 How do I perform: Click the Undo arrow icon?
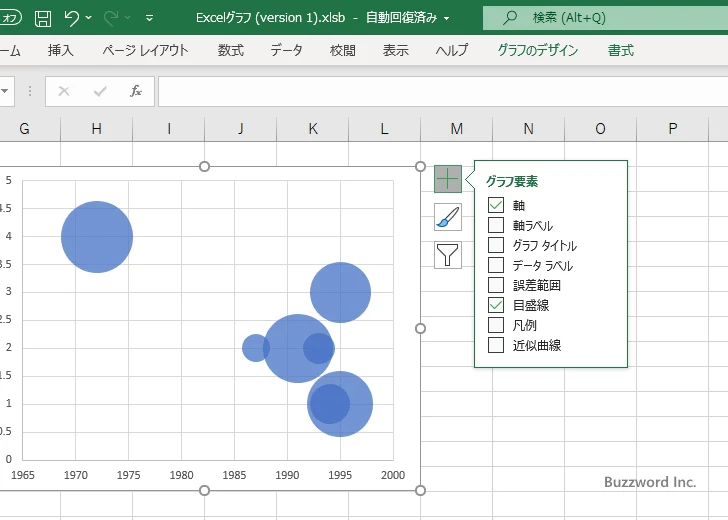click(72, 18)
